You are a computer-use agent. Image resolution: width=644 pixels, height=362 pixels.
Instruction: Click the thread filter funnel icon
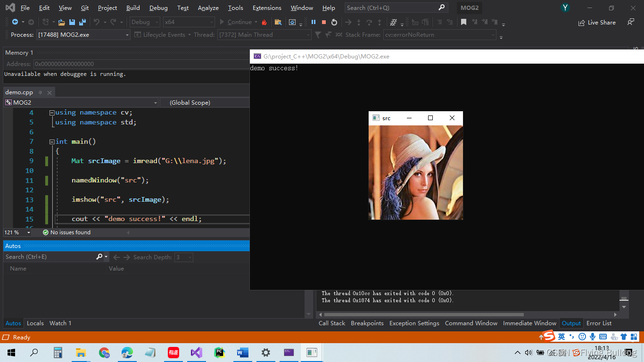tap(318, 34)
